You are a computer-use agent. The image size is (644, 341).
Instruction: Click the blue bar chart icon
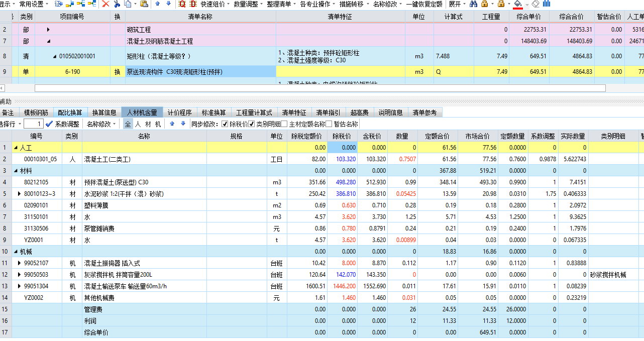546,4
